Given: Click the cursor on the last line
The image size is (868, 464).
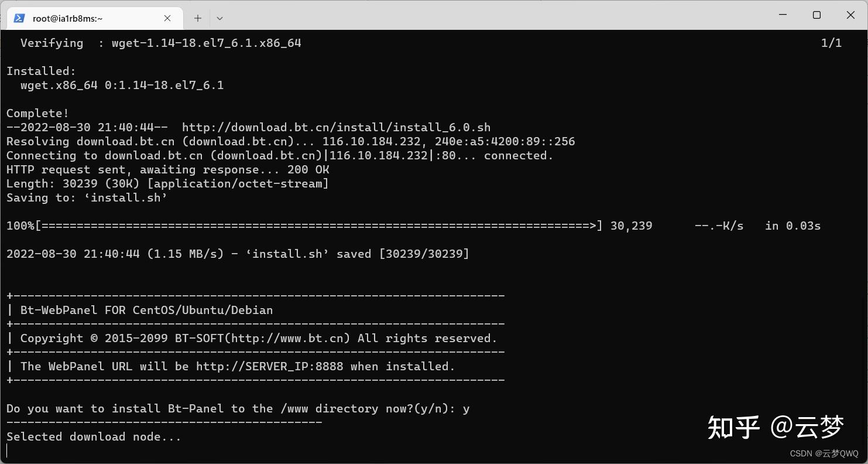Looking at the screenshot, I should click(x=7, y=451).
